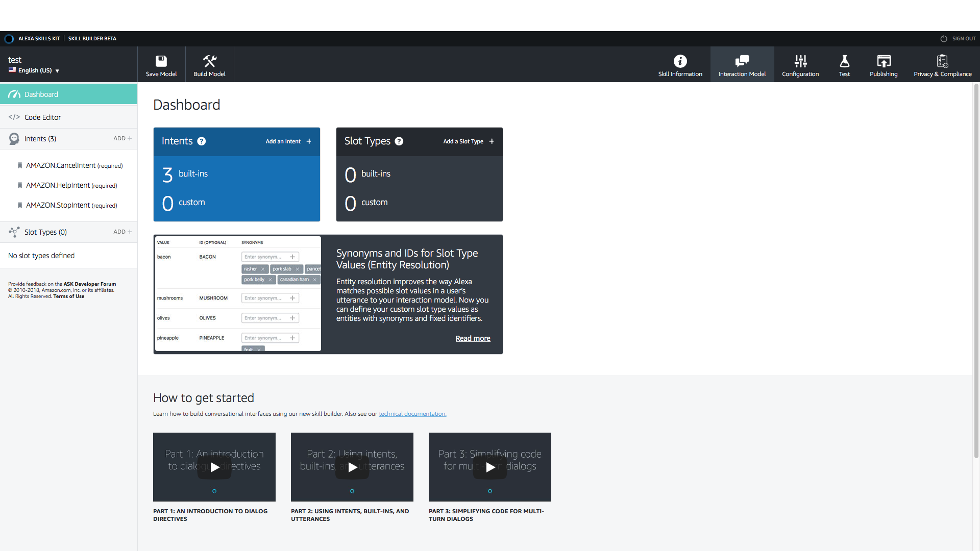This screenshot has width=980, height=551.
Task: Read more about Entity Resolution link
Action: click(x=473, y=338)
